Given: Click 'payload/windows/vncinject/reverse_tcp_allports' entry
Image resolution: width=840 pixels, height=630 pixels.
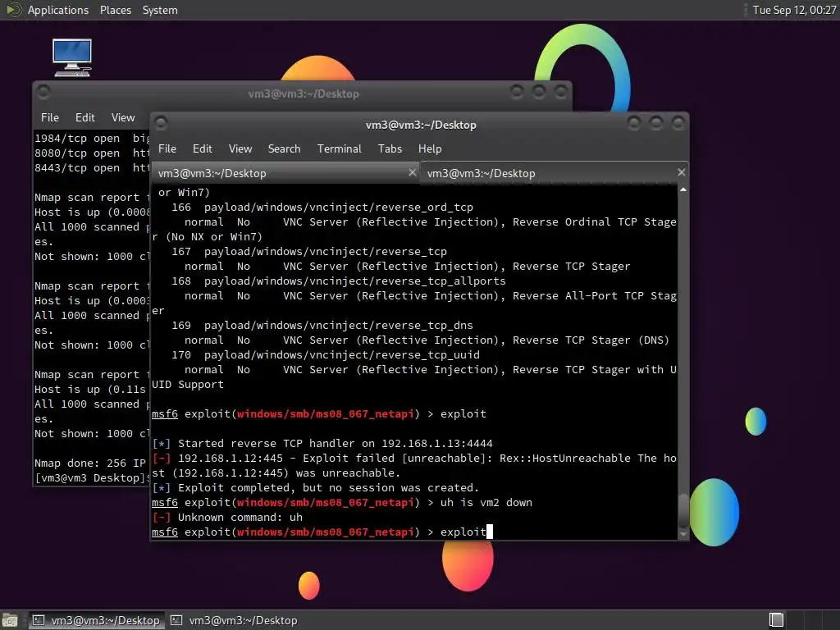Looking at the screenshot, I should tap(354, 281).
